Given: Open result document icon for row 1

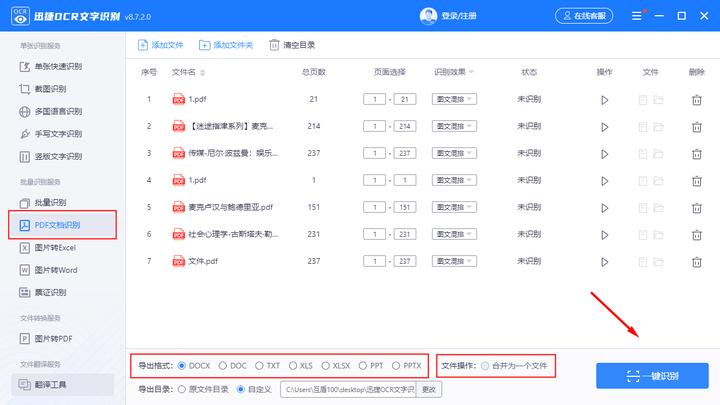Looking at the screenshot, I should 643,100.
